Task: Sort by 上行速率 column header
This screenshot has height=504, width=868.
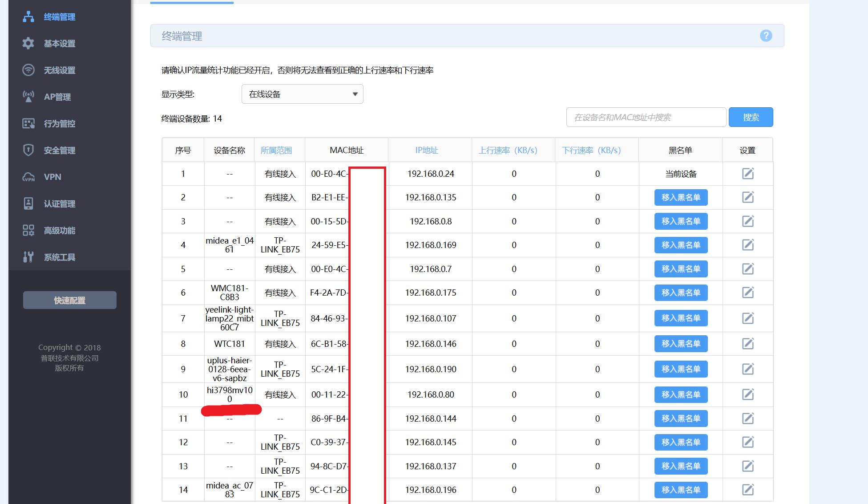Action: pyautogui.click(x=508, y=150)
